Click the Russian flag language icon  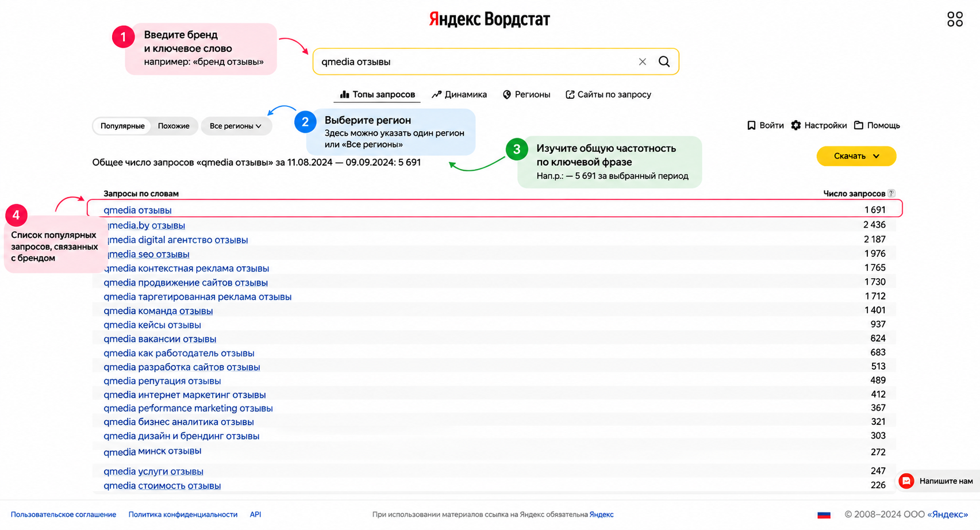(x=824, y=514)
